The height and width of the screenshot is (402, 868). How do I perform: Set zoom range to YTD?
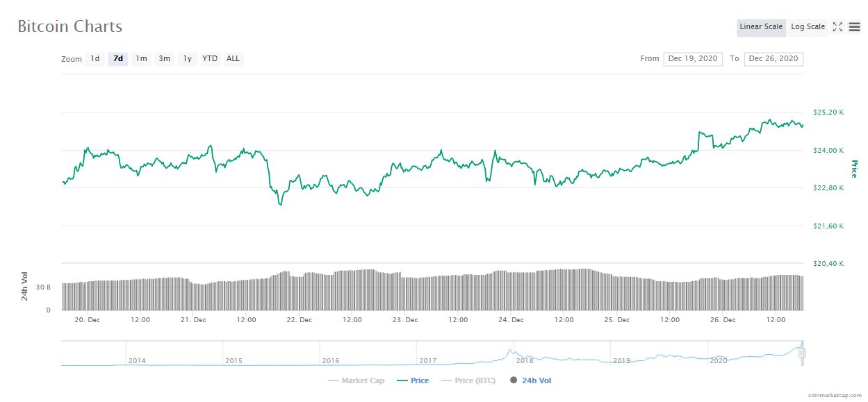(210, 59)
